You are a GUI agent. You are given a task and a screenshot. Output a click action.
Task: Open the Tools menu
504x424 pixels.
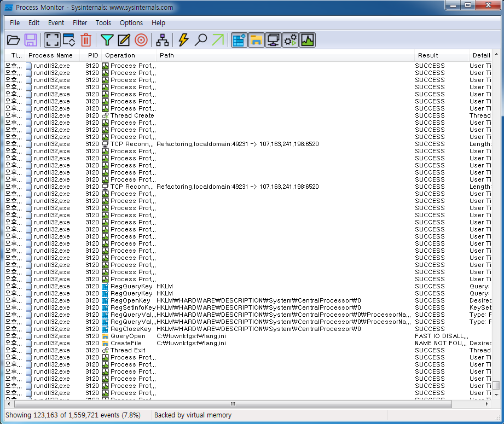click(x=103, y=23)
